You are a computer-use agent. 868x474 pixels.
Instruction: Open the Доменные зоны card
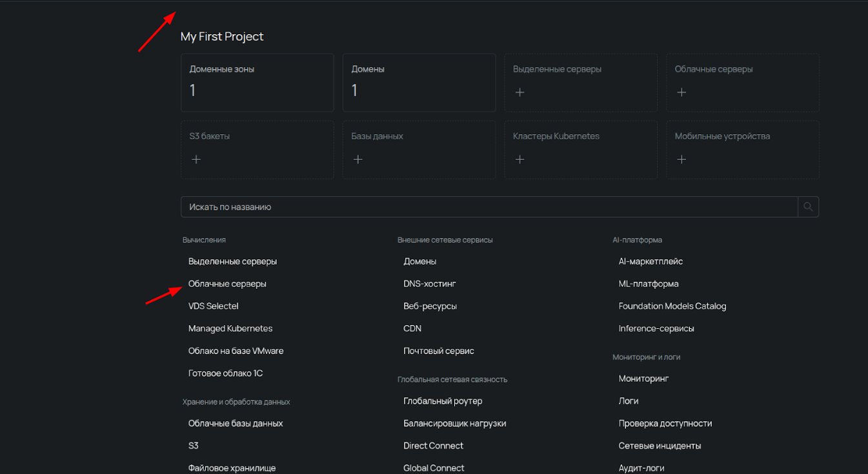[257, 83]
